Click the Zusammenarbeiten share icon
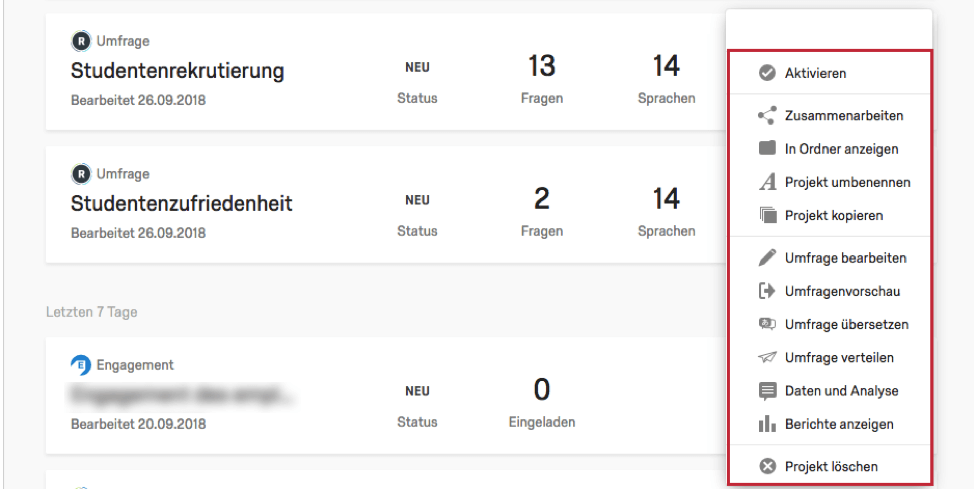Screen dimensions: 974x489 coord(768,116)
